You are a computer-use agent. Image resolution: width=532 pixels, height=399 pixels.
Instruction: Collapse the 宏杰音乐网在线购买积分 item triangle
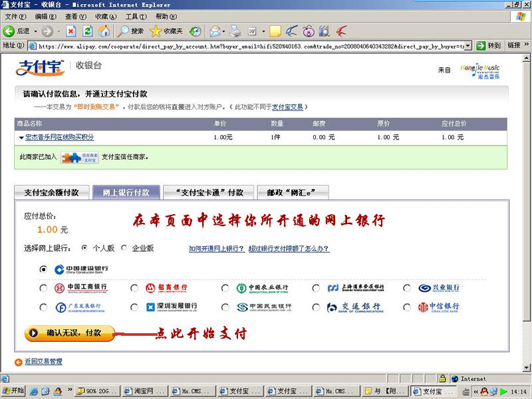point(21,138)
